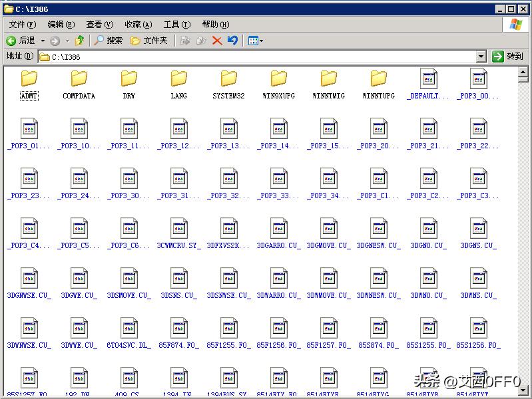Click the folder icon in the title bar
The width and height of the screenshot is (532, 399).
pyautogui.click(x=9, y=9)
